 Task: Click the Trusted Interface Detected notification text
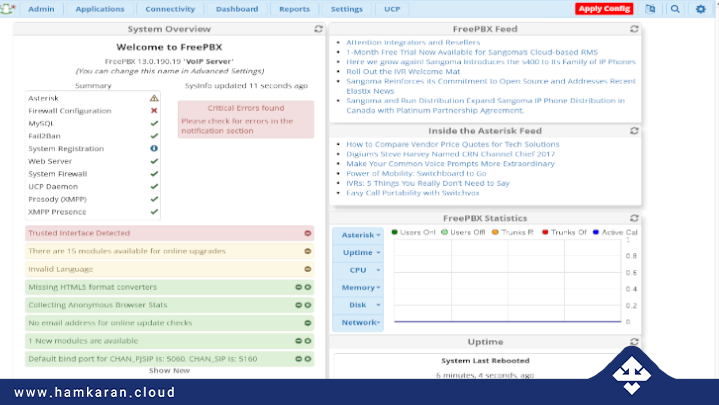[79, 233]
